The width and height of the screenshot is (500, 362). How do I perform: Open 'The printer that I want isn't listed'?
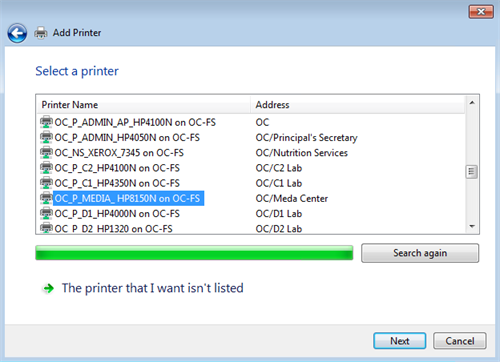153,288
